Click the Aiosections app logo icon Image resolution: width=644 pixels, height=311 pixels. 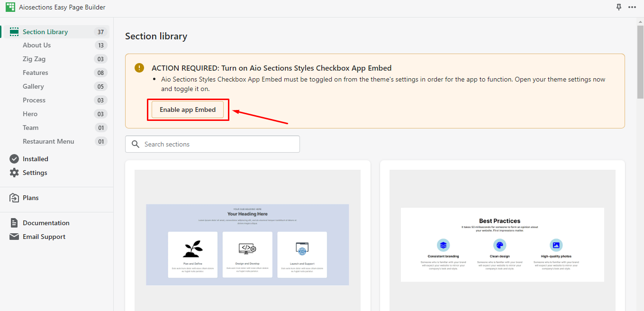pyautogui.click(x=10, y=7)
